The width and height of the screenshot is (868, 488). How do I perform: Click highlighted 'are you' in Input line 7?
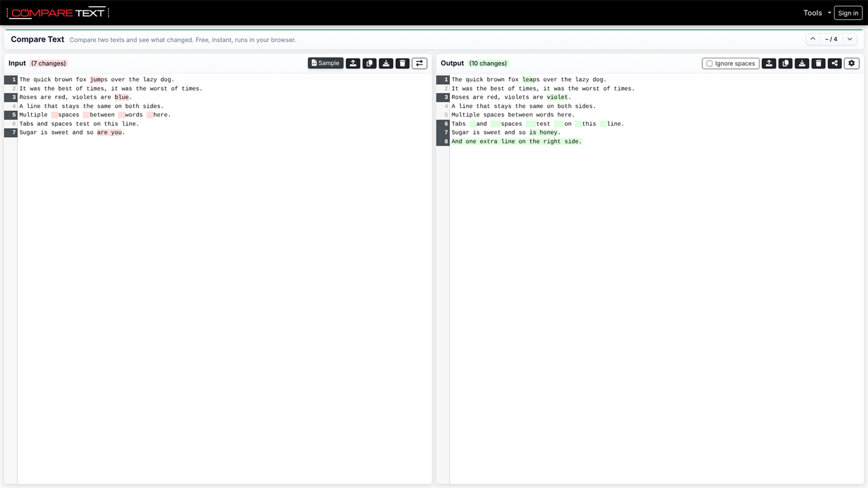coord(109,133)
